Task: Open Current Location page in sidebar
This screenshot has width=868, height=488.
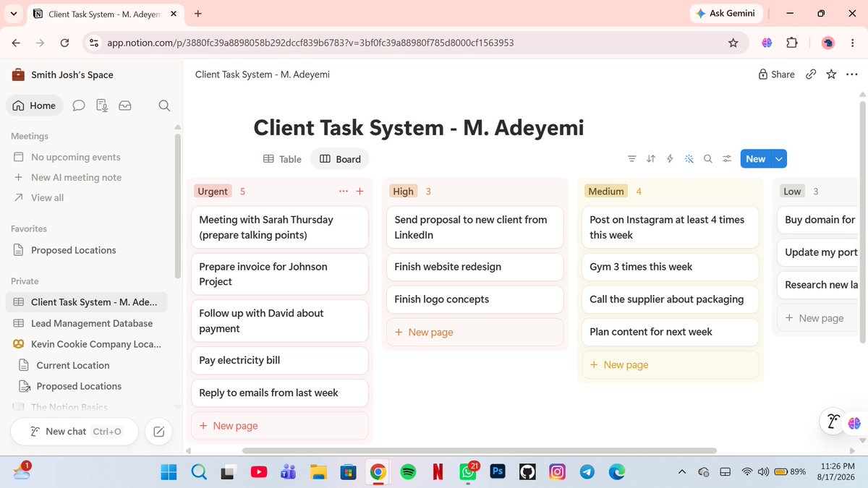Action: [86, 365]
